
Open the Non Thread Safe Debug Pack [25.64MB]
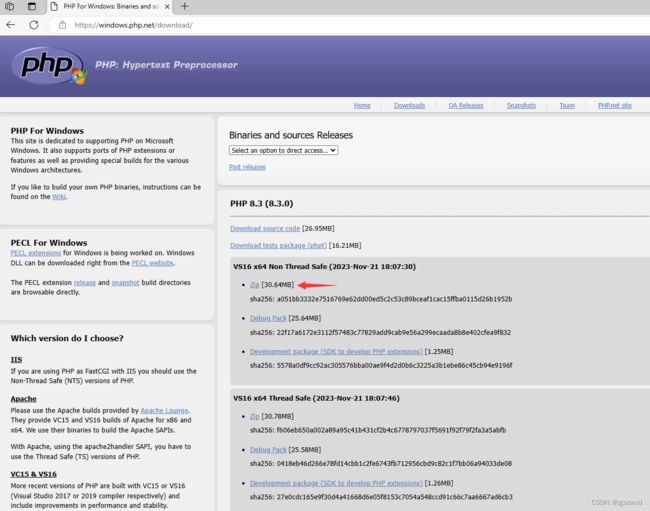pyautogui.click(x=268, y=318)
